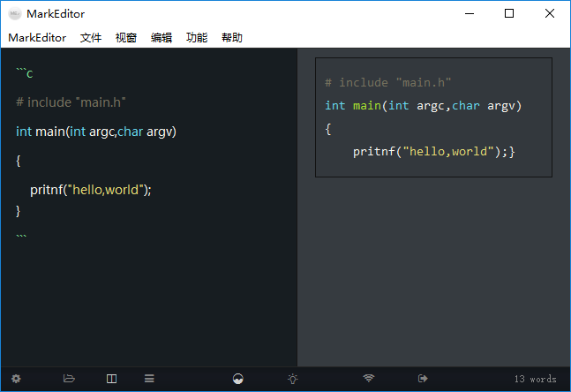The height and width of the screenshot is (392, 571).
Task: Open the 帮助 menu
Action: coord(232,38)
